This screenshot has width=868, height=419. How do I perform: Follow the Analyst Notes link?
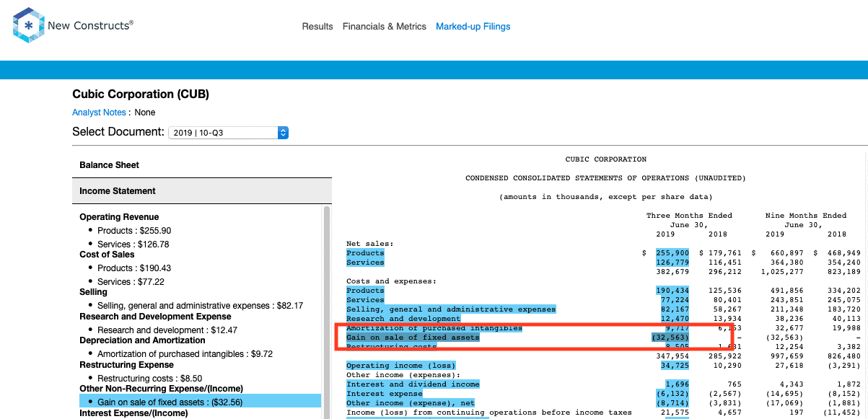(99, 113)
